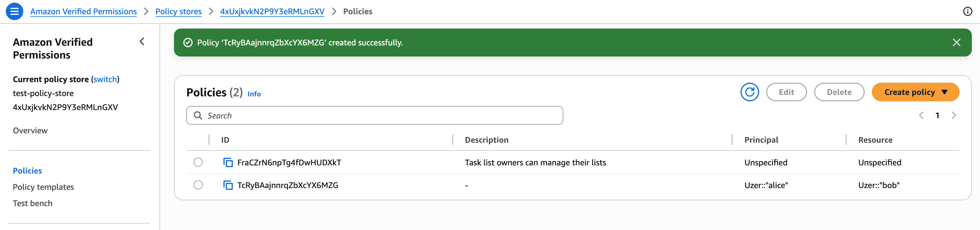Copy the TcRyBAajnnrqZbXcYX6MZG policy ID
The width and height of the screenshot is (980, 230).
(228, 185)
